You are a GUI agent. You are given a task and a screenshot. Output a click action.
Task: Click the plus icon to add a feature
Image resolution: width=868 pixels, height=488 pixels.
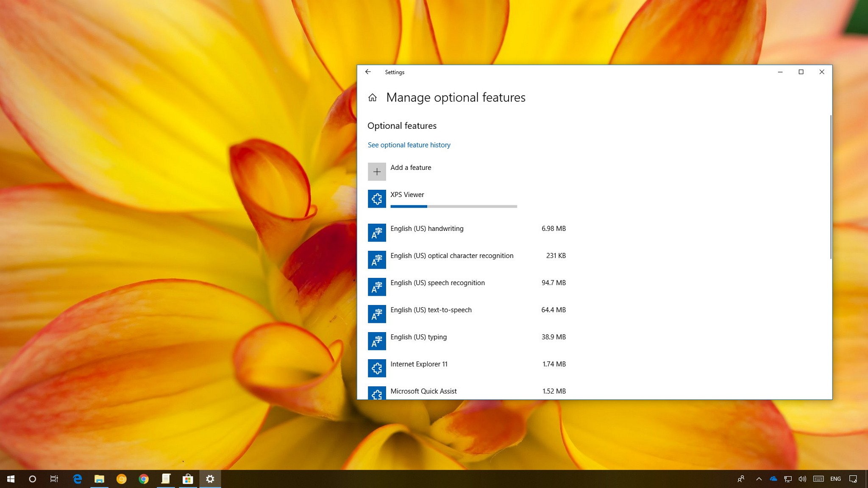pos(377,172)
